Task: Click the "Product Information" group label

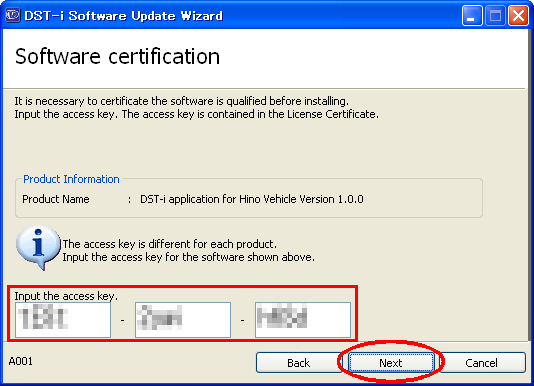Action: coord(71,179)
